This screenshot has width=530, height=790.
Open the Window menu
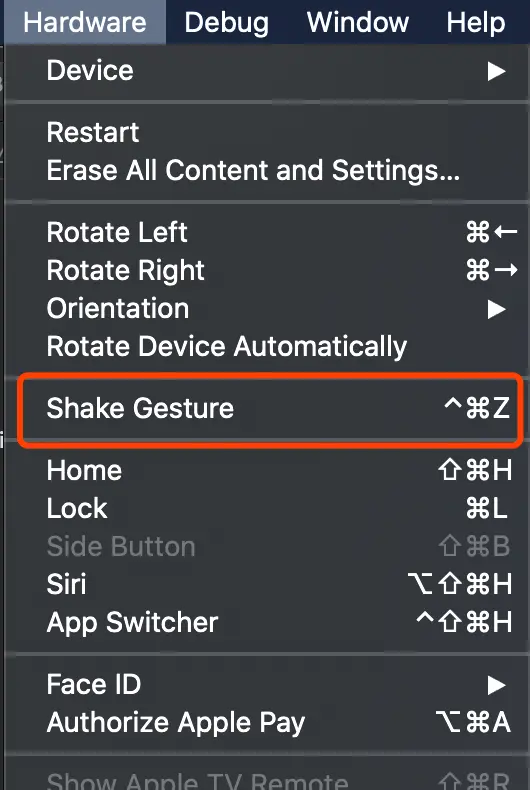[x=358, y=22]
